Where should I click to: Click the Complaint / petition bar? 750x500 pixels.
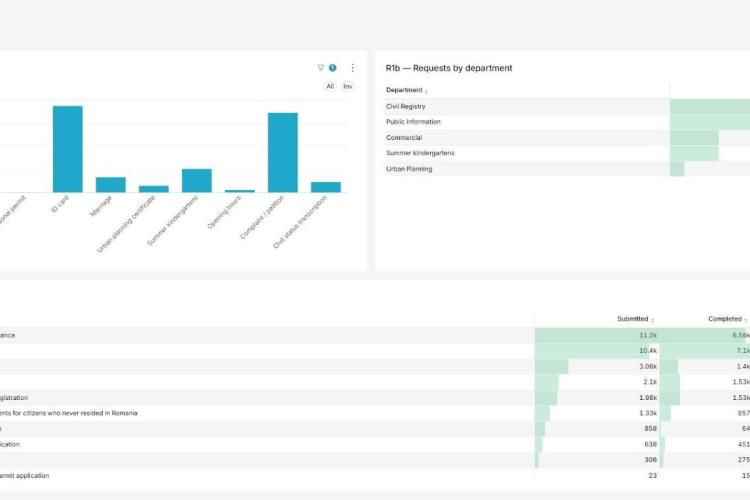[283, 153]
